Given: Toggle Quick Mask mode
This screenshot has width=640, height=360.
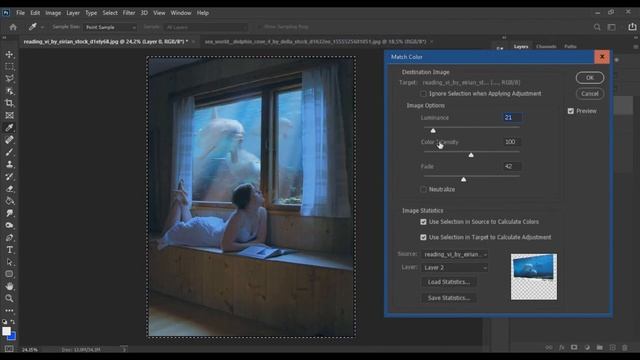Looking at the screenshot, I should [x=9, y=349].
